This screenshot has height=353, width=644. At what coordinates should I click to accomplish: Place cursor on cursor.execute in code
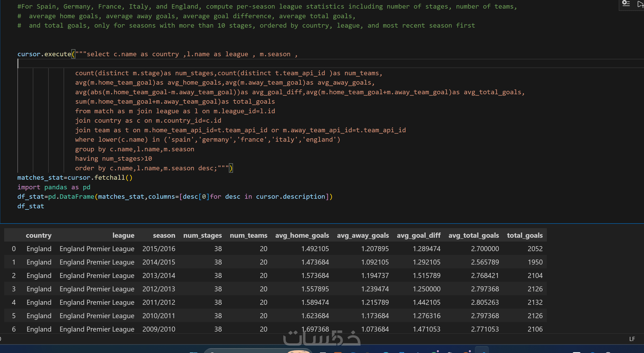44,54
